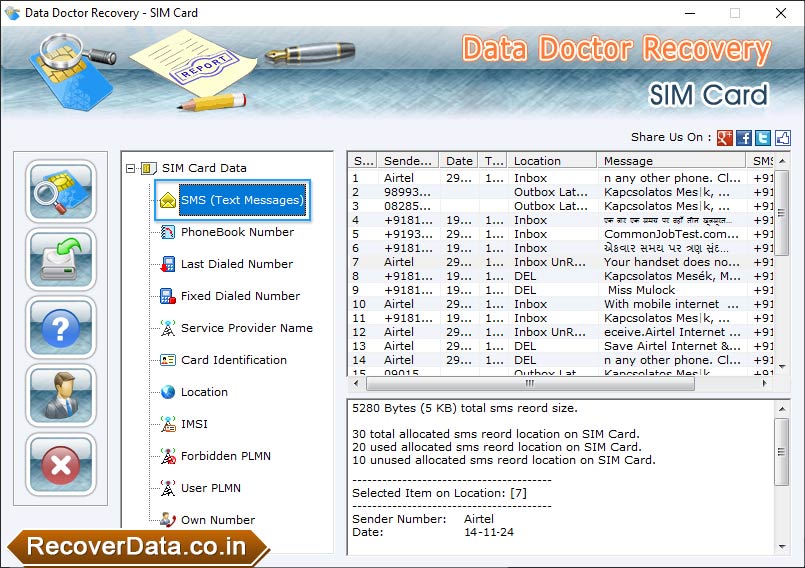Image resolution: width=805 pixels, height=568 pixels.
Task: Click details pane scroll down arrow
Action: (781, 546)
